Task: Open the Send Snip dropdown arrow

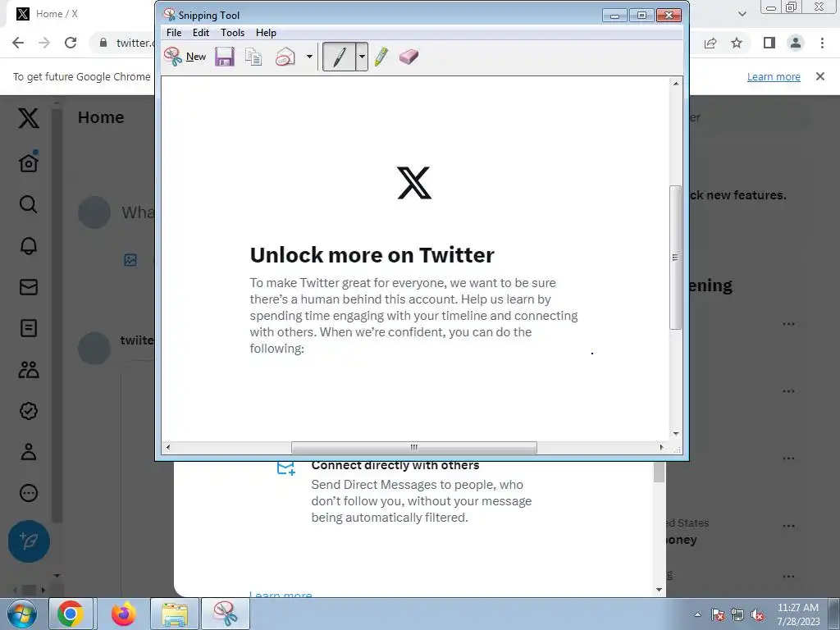Action: 309,57
